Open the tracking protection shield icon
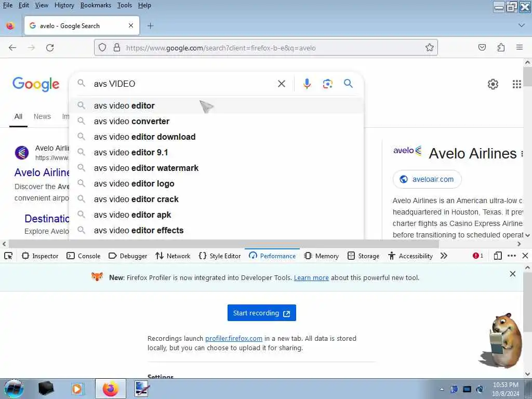Image resolution: width=532 pixels, height=399 pixels. pos(102,47)
